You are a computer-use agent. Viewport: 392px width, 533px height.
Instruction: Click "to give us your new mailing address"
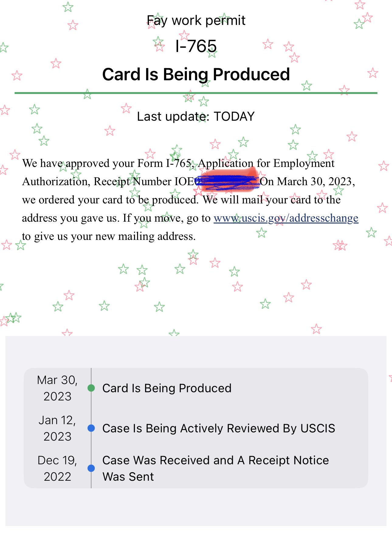(x=109, y=236)
